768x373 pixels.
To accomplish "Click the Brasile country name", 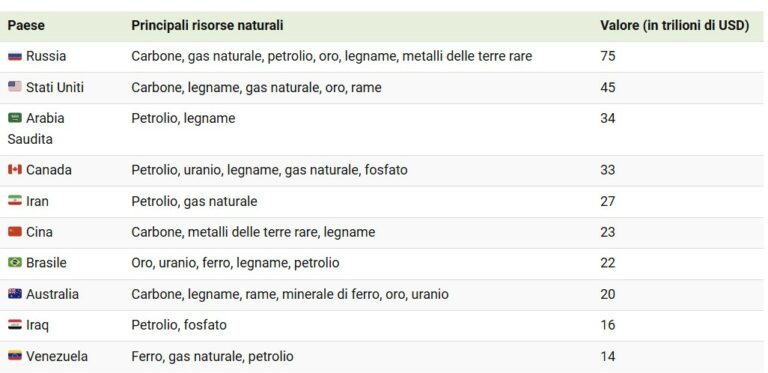I will (46, 263).
